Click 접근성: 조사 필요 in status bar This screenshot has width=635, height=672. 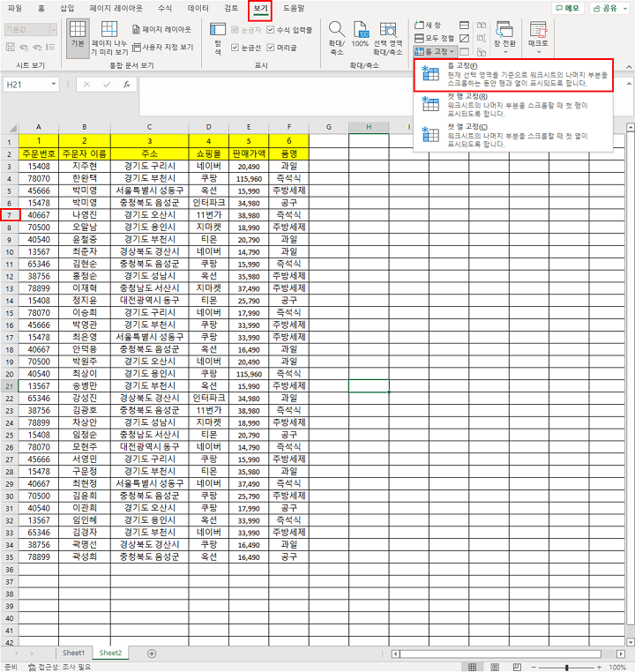point(60,668)
